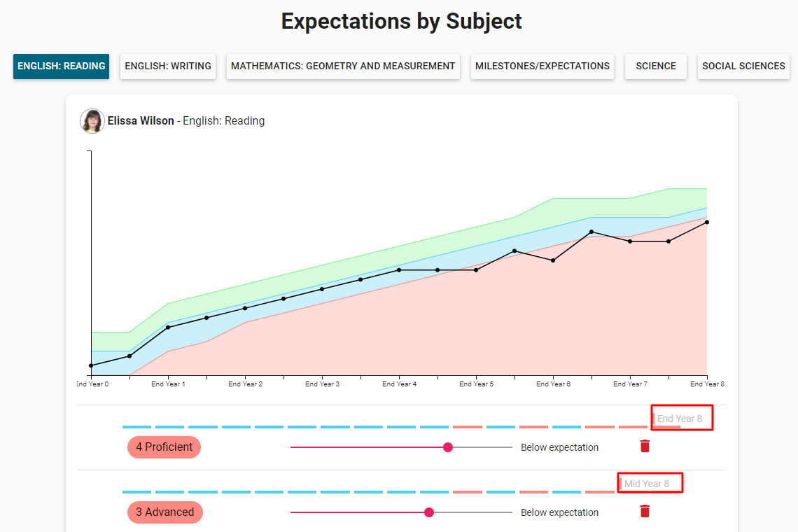
Task: Switch to the Science tab
Action: [656, 66]
